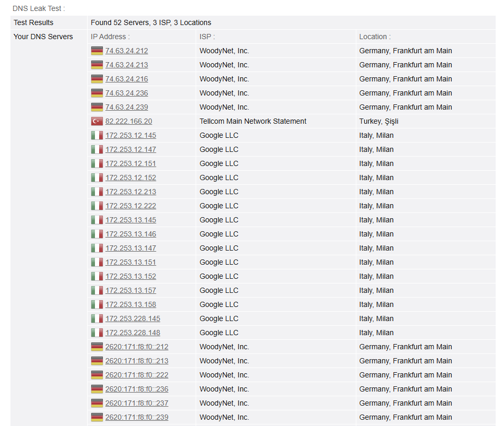The image size is (504, 426).
Task: Click the Germany flag beside 2620:171:f8:f0::236
Action: pos(97,389)
